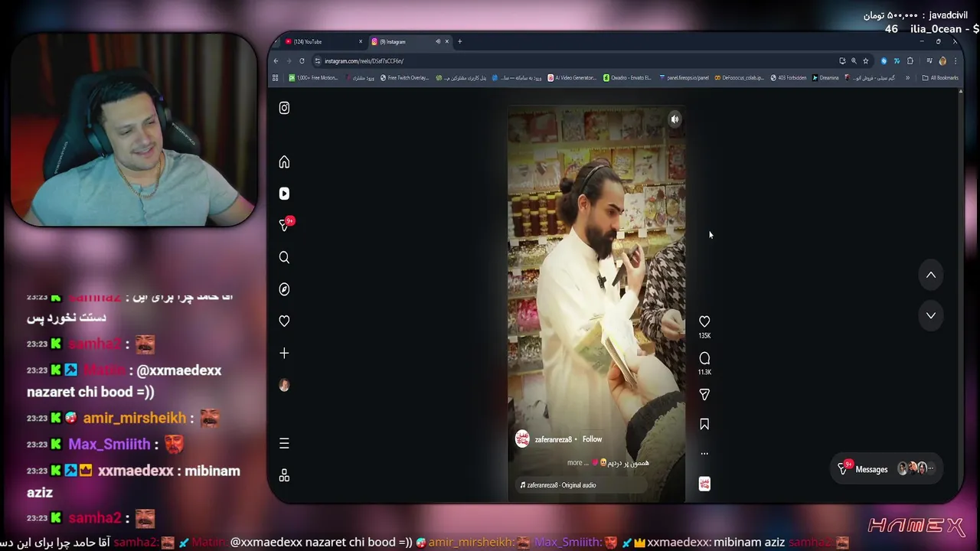The image size is (980, 551).
Task: Open reel comments bubble icon
Action: pos(704,358)
